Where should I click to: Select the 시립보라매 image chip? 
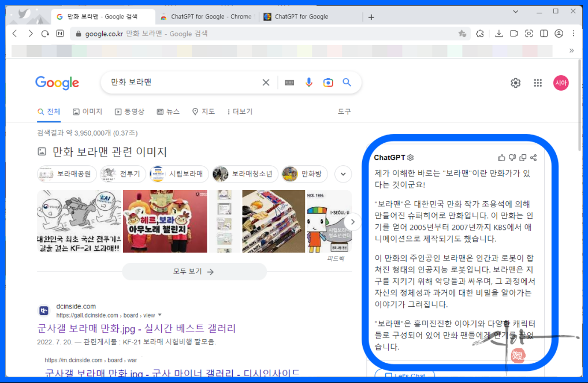[179, 174]
